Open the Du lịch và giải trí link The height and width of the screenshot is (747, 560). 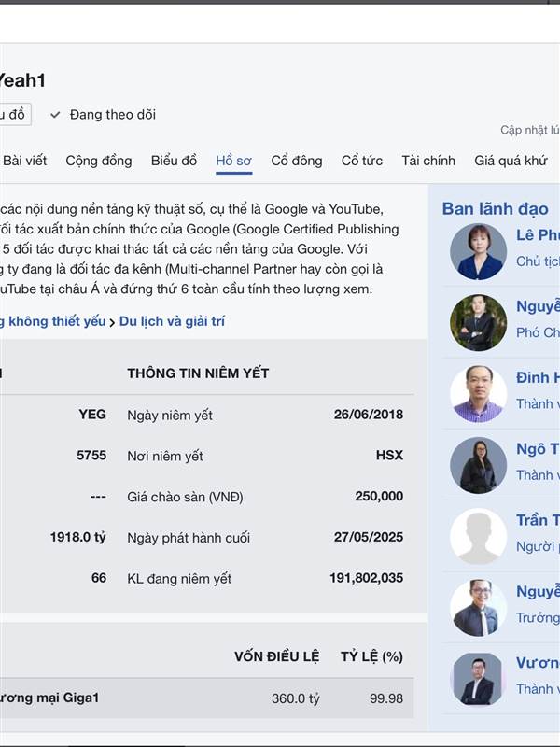click(172, 321)
